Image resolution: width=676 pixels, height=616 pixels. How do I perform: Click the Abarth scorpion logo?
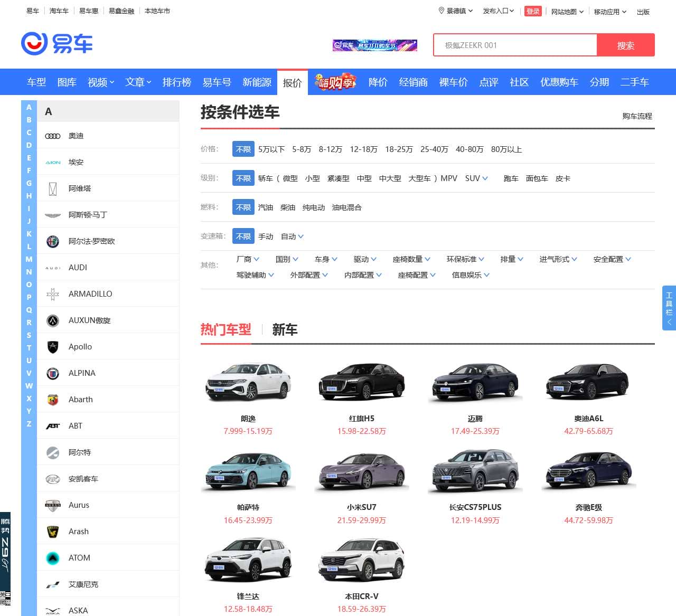[x=53, y=400]
